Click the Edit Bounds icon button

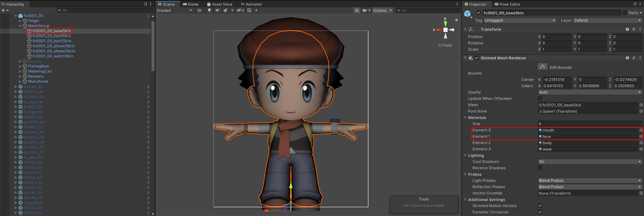[x=543, y=67]
